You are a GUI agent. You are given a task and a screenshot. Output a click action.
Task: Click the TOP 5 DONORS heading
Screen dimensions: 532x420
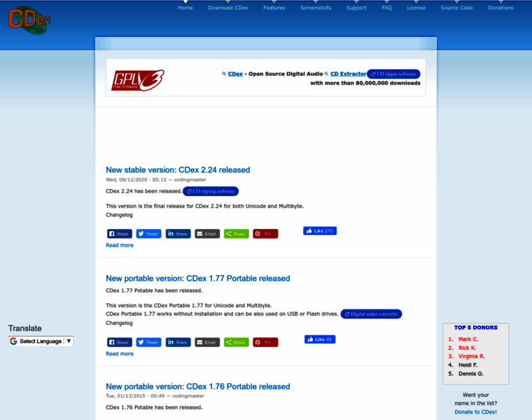pos(476,328)
